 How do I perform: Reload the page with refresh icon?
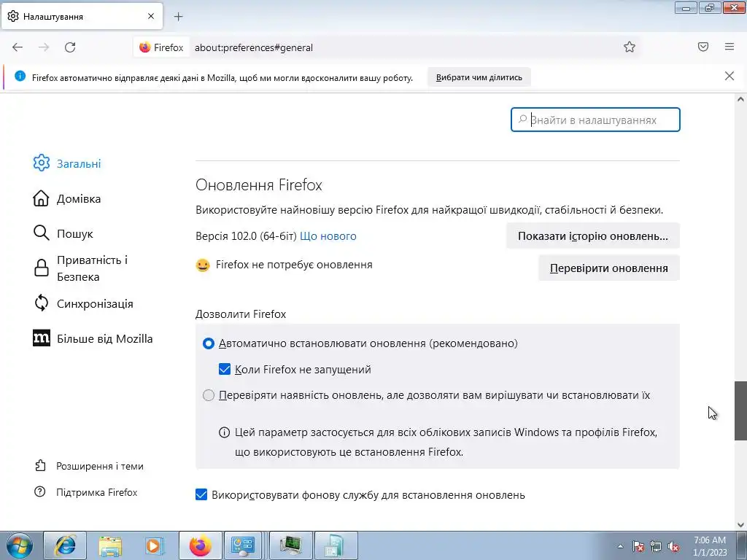pyautogui.click(x=70, y=47)
